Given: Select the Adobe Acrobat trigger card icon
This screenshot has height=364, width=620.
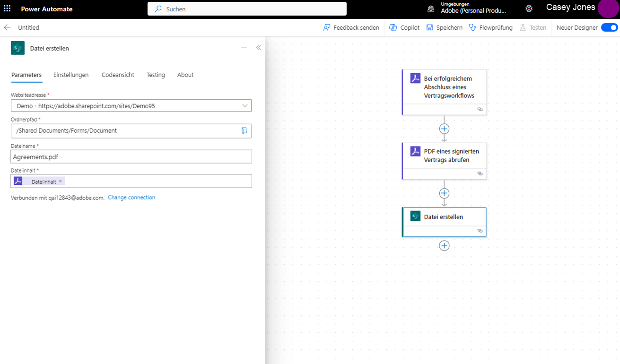Looking at the screenshot, I should coord(415,78).
